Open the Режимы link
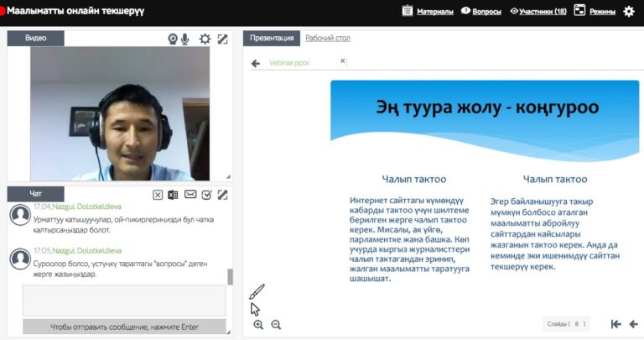644x340 pixels. point(602,12)
